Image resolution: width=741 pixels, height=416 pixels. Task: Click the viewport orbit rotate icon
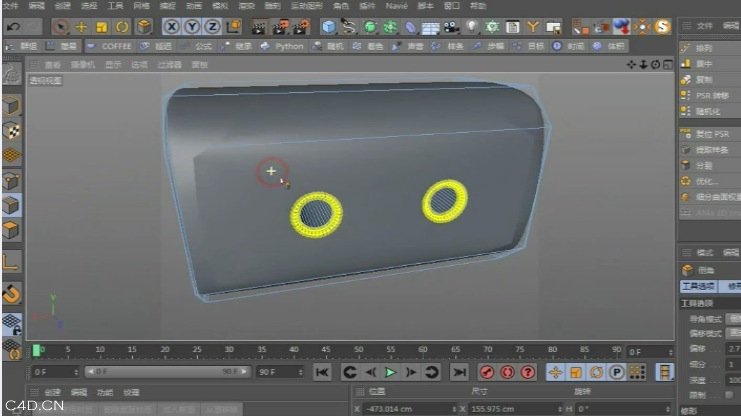click(655, 65)
